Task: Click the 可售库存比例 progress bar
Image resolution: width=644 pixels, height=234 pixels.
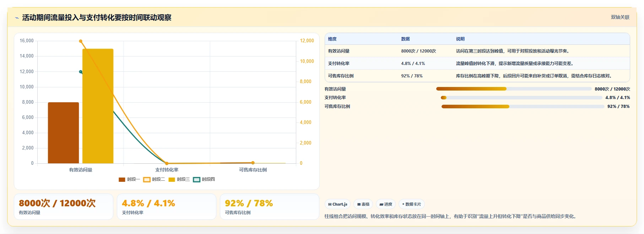Action: click(523, 107)
